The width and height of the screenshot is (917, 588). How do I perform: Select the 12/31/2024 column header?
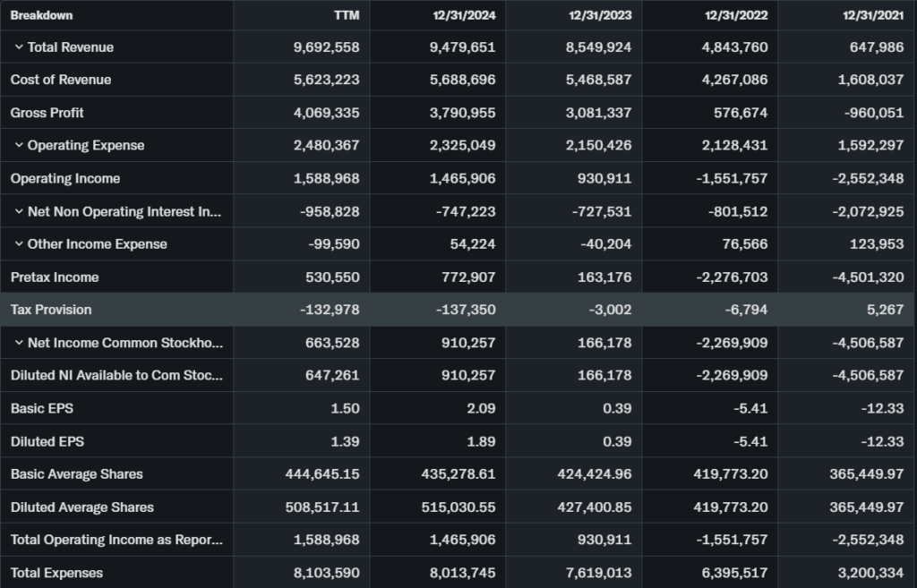(x=463, y=15)
